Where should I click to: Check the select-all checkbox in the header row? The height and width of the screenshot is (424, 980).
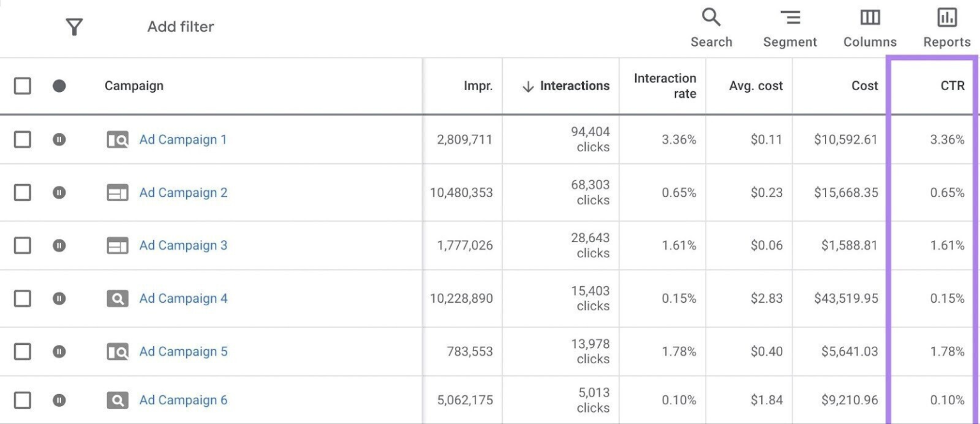coord(22,85)
